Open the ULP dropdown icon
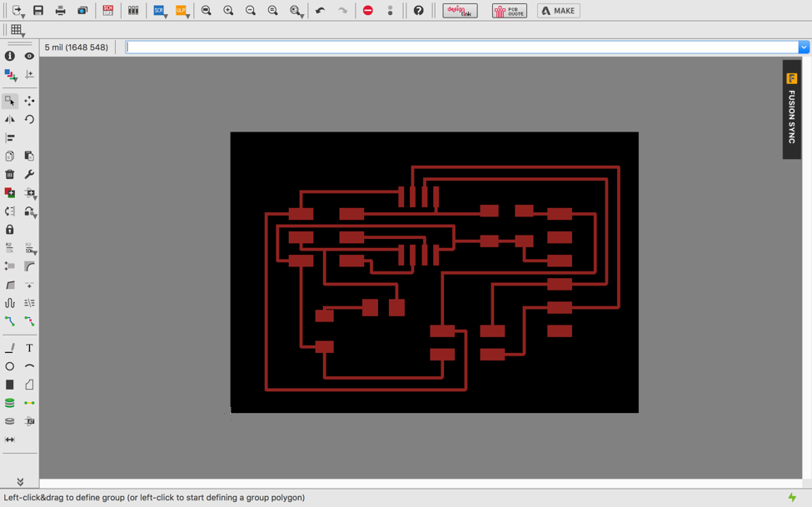This screenshot has height=507, width=812. [182, 10]
